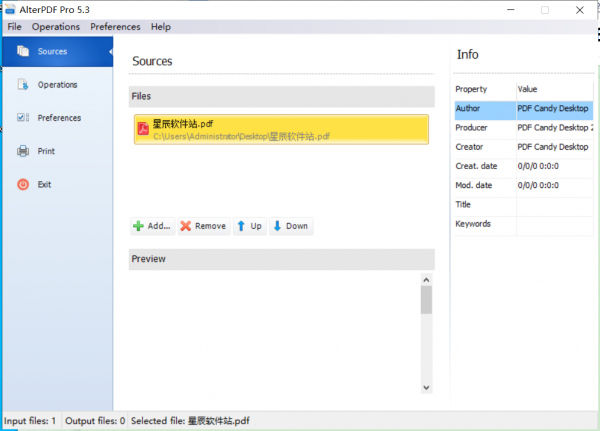Select the Sources sidebar label
600x431 pixels.
click(52, 51)
